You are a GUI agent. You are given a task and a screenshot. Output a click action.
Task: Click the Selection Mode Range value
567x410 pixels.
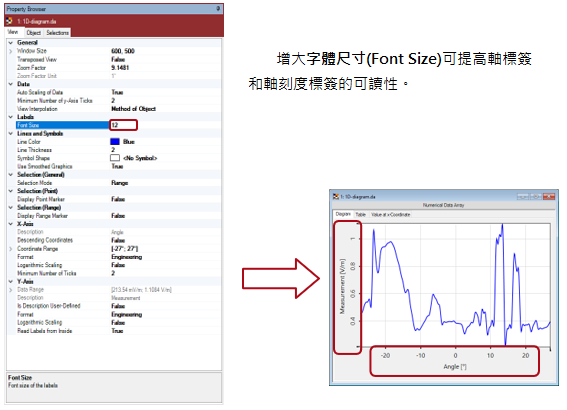120,183
